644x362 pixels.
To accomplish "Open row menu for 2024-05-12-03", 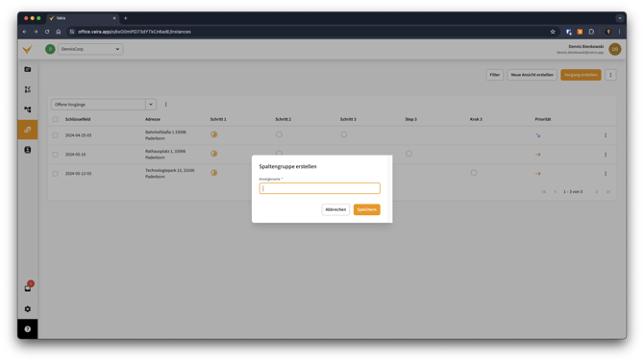I will (x=606, y=173).
